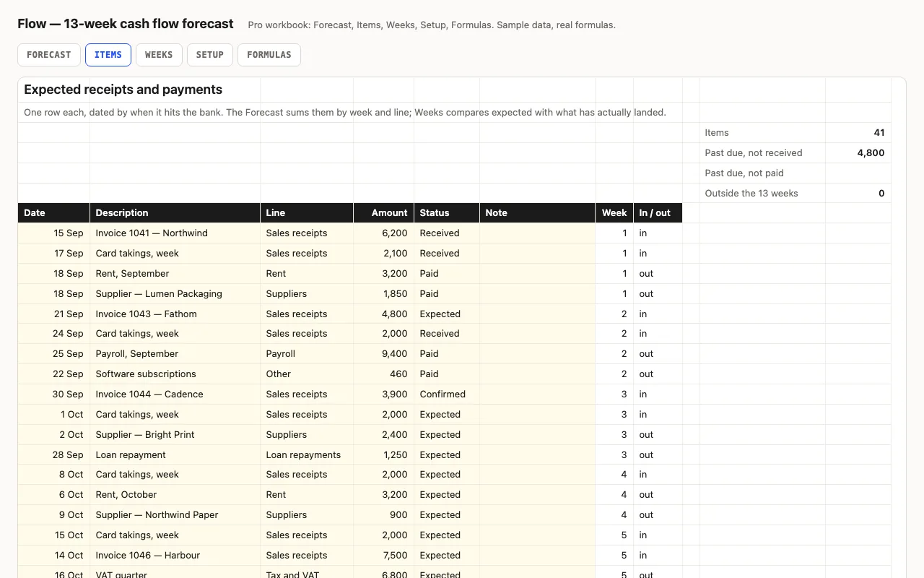Screen dimensions: 924x578
Task: Click the 'Loan repayments' line cell
Action: pos(307,455)
